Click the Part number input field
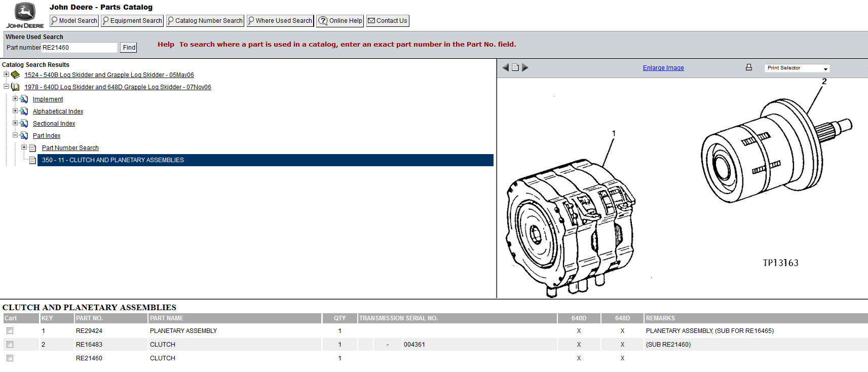 [x=79, y=48]
